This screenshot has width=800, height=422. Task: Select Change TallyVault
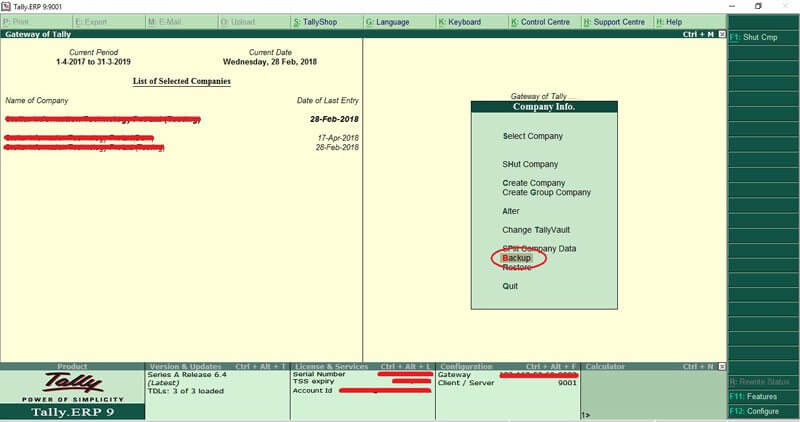tap(536, 230)
